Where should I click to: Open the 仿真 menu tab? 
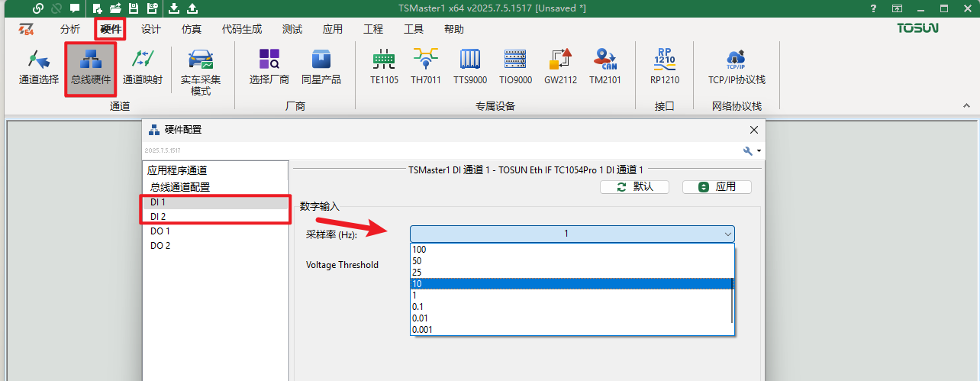(x=192, y=29)
